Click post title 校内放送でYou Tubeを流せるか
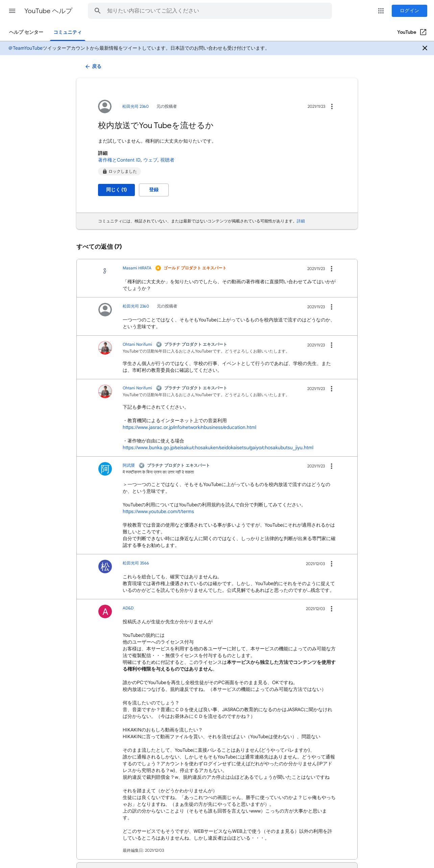 155,126
